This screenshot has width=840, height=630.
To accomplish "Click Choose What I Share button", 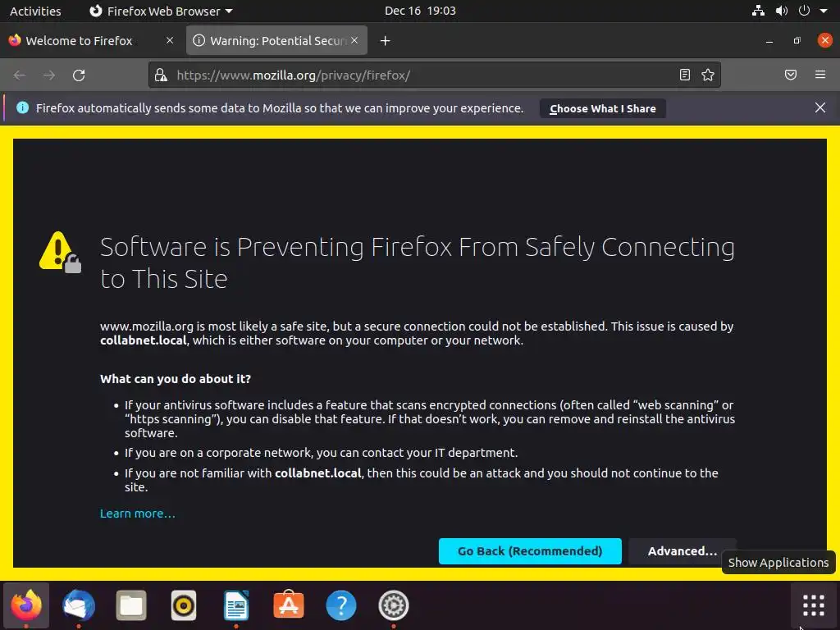I will (602, 108).
